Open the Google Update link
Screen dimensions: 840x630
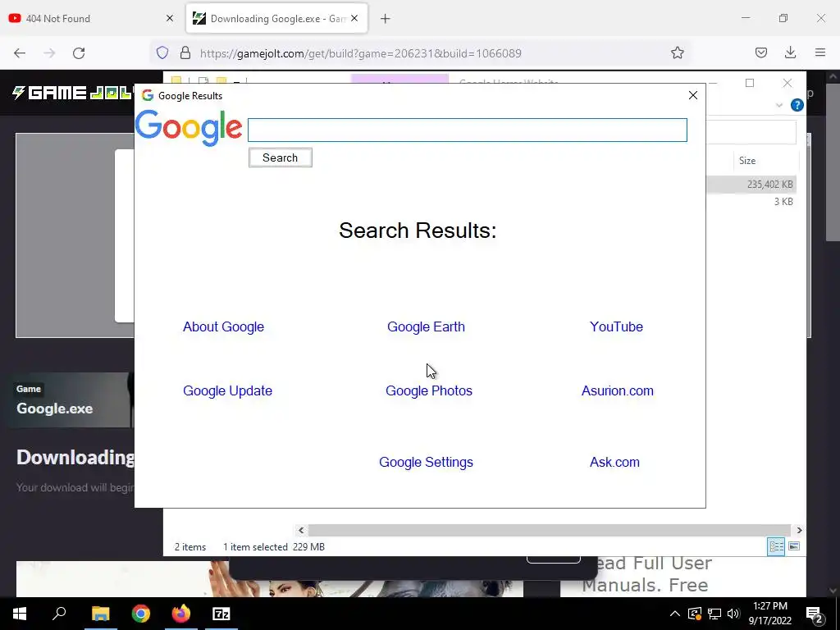[x=228, y=391]
